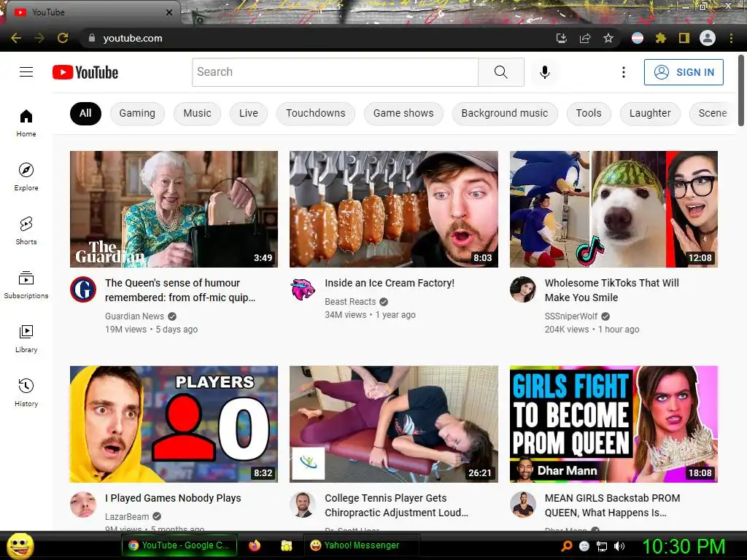Open GIRLS FIGHT PROM QUEEN thumbnail
The width and height of the screenshot is (747, 560).
click(614, 424)
